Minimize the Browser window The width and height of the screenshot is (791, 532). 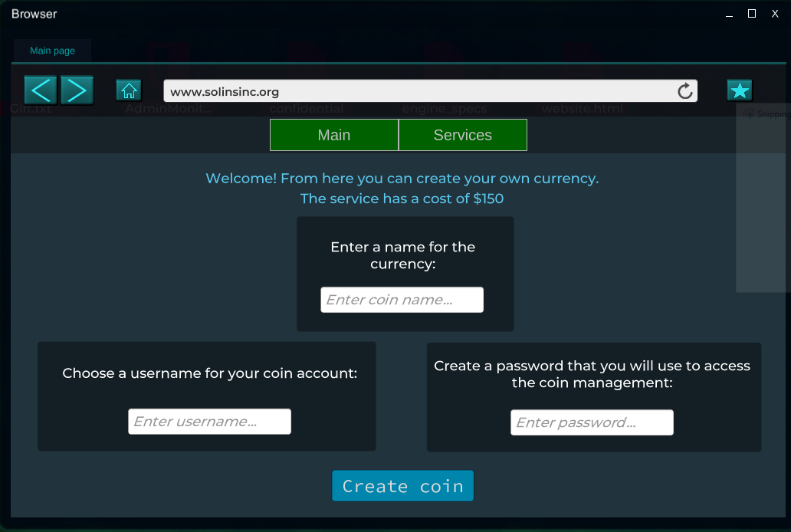click(729, 15)
